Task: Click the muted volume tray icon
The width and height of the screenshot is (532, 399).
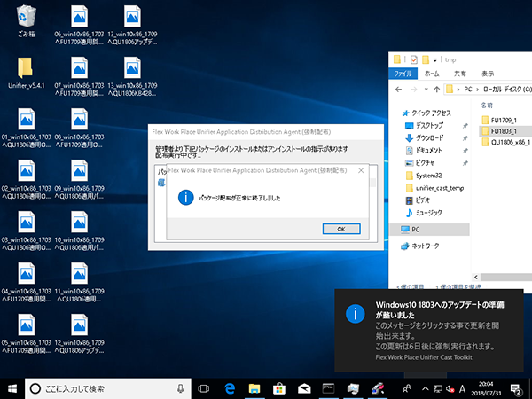Action: [x=450, y=389]
